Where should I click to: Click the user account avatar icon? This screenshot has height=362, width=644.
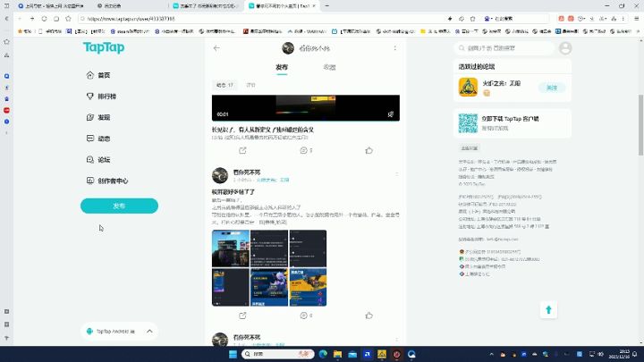pos(565,48)
